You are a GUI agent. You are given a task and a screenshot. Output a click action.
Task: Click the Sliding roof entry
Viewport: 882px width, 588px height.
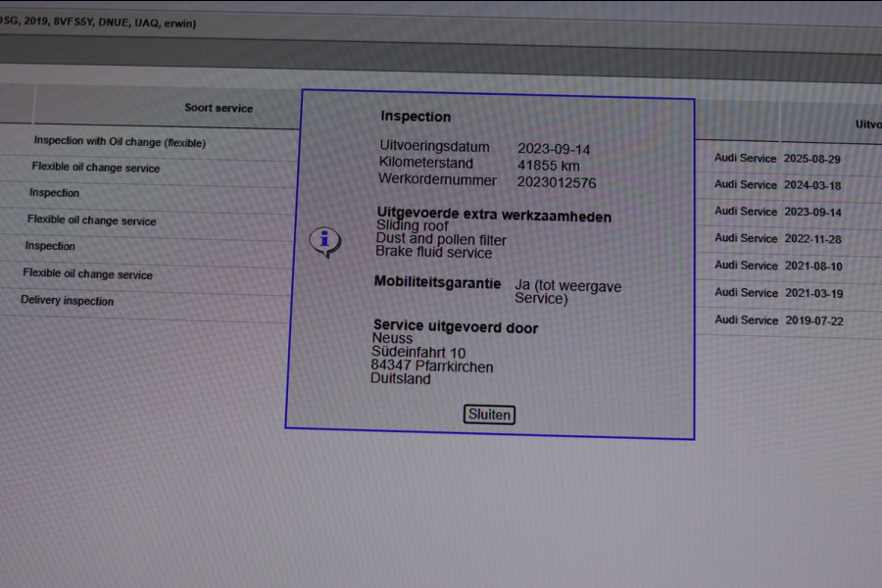click(413, 225)
